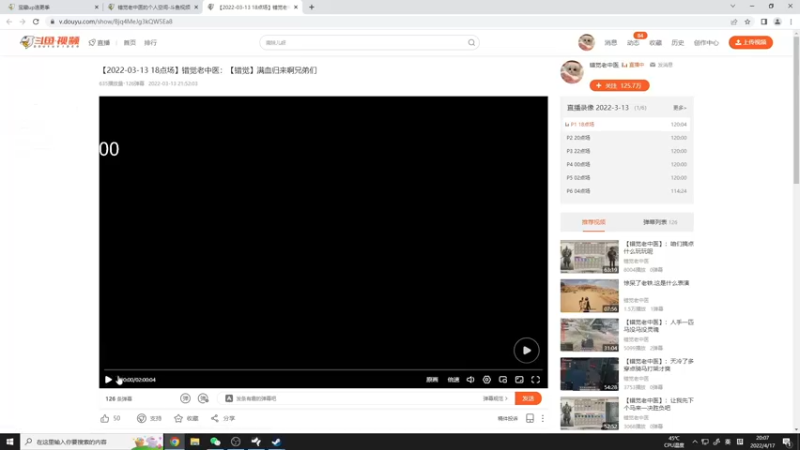The height and width of the screenshot is (450, 800).
Task: Open the recommended video with 31:04 duration
Action: (589, 335)
